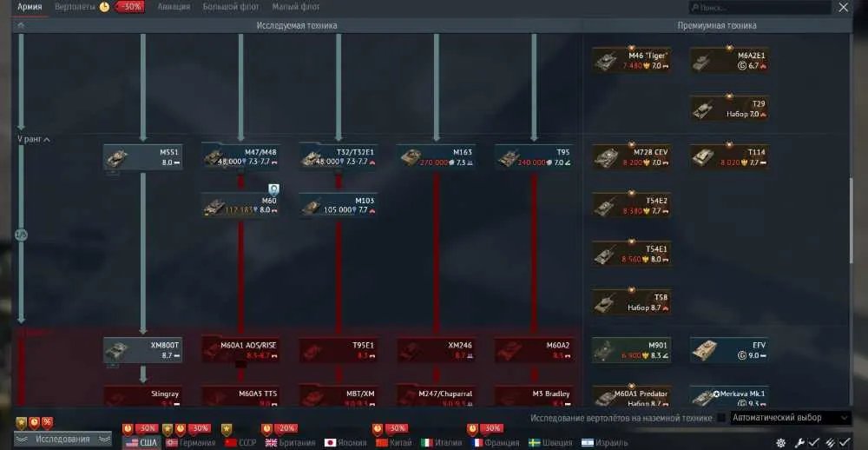This screenshot has height=450, width=868.
Task: Select the Япония nation tab
Action: tap(345, 443)
